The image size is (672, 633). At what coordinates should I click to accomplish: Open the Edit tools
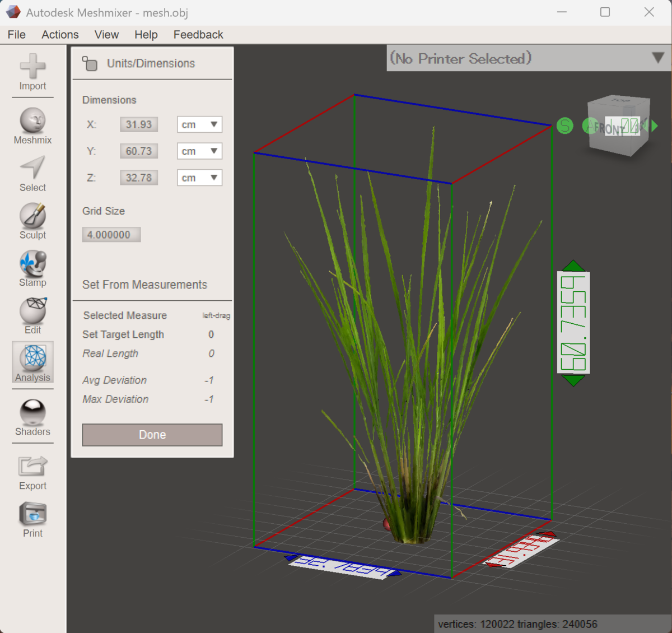pos(32,316)
